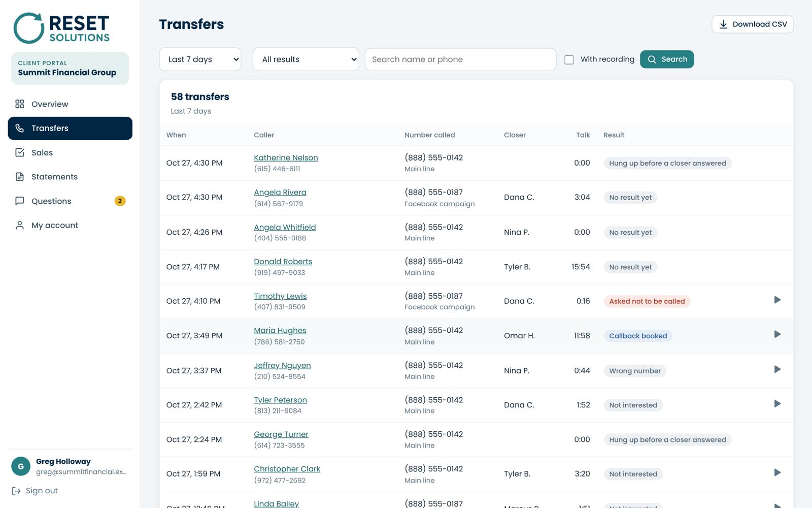Click the Summit Financial Group client card
The height and width of the screenshot is (508, 812).
tap(70, 68)
